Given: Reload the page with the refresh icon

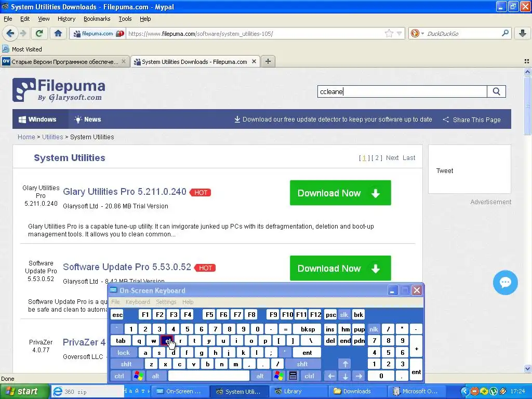Looking at the screenshot, I should tap(39, 33).
